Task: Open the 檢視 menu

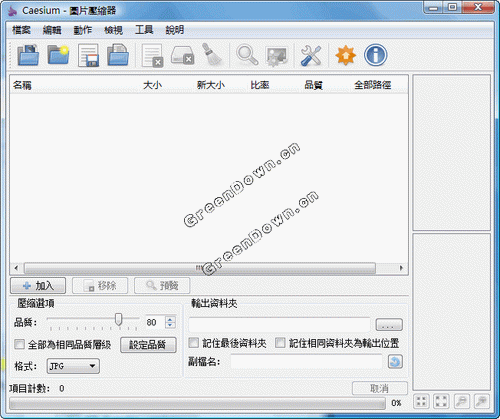Action: pos(113,30)
